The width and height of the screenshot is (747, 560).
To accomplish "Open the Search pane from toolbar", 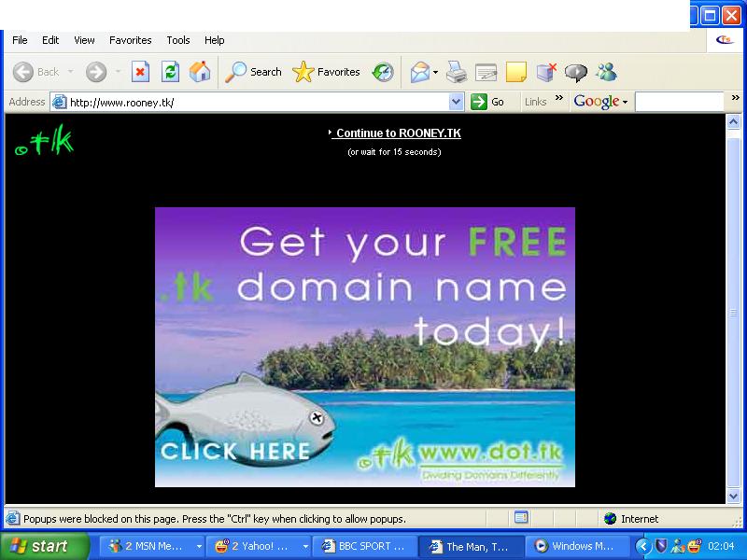I will 254,72.
